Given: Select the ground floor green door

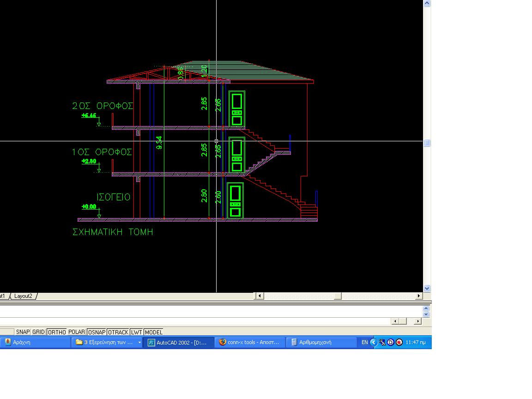Looking at the screenshot, I should [235, 200].
